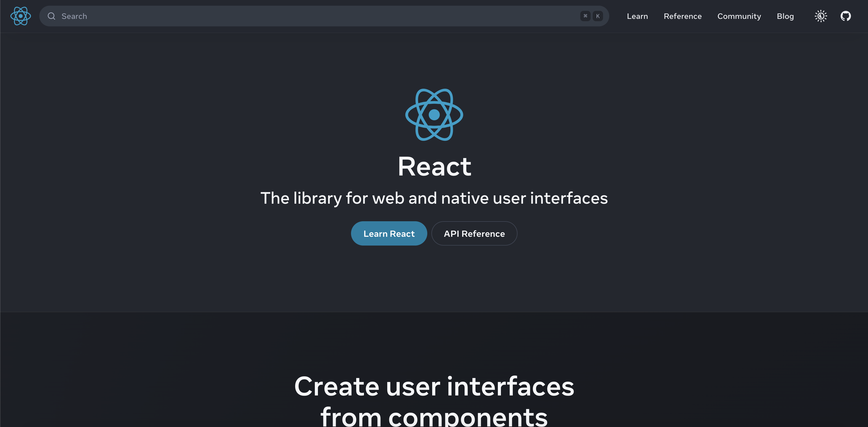
Task: Open the Blog nav link
Action: (x=785, y=16)
